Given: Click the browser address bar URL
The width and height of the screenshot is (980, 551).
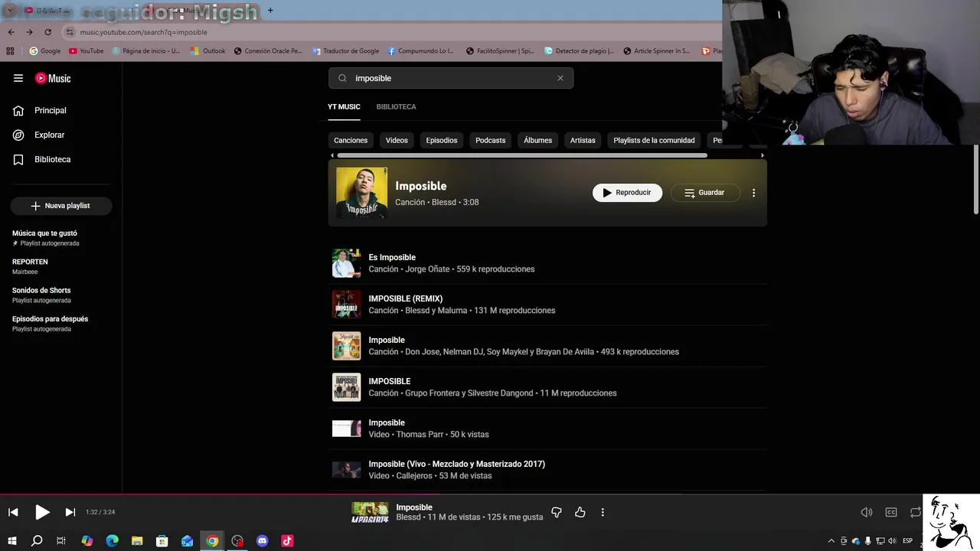Looking at the screenshot, I should pos(143,32).
